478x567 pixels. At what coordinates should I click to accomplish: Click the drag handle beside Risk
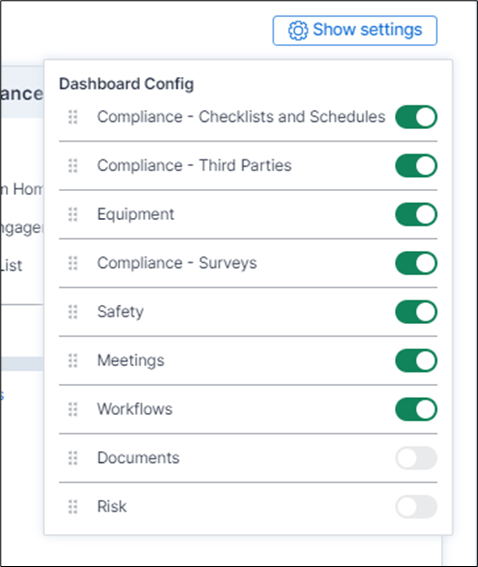pyautogui.click(x=73, y=507)
